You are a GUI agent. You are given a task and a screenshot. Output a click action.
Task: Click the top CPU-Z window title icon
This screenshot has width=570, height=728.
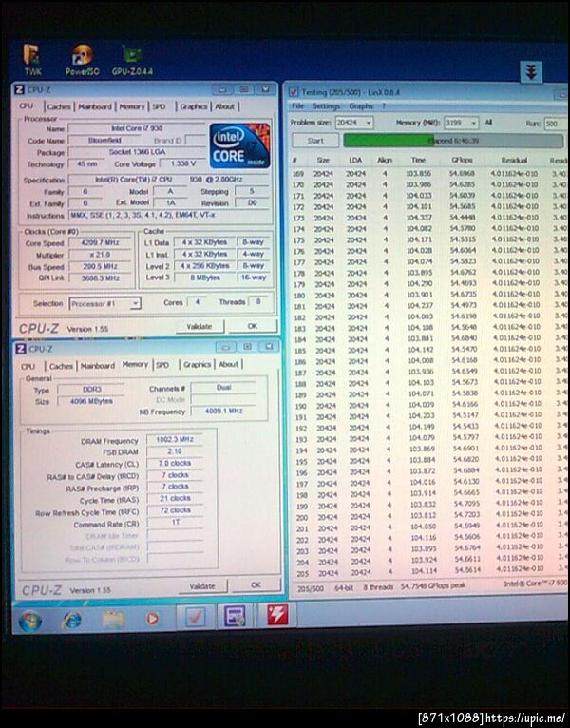(20, 89)
